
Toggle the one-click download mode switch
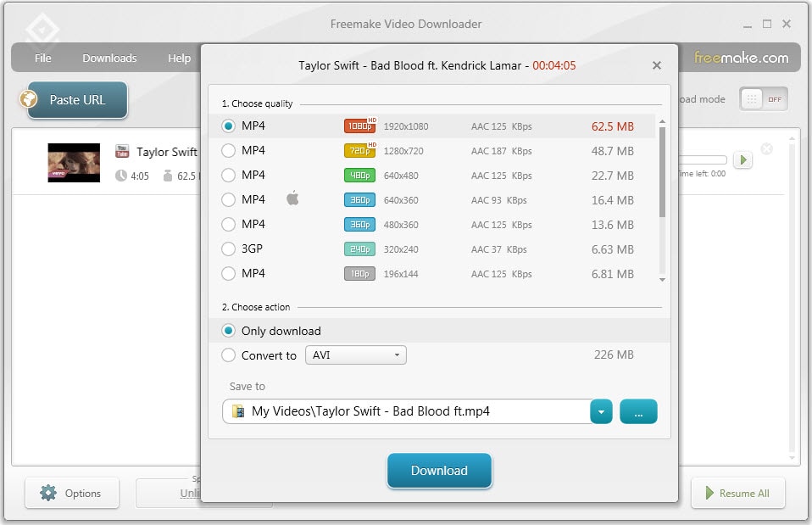tap(763, 99)
